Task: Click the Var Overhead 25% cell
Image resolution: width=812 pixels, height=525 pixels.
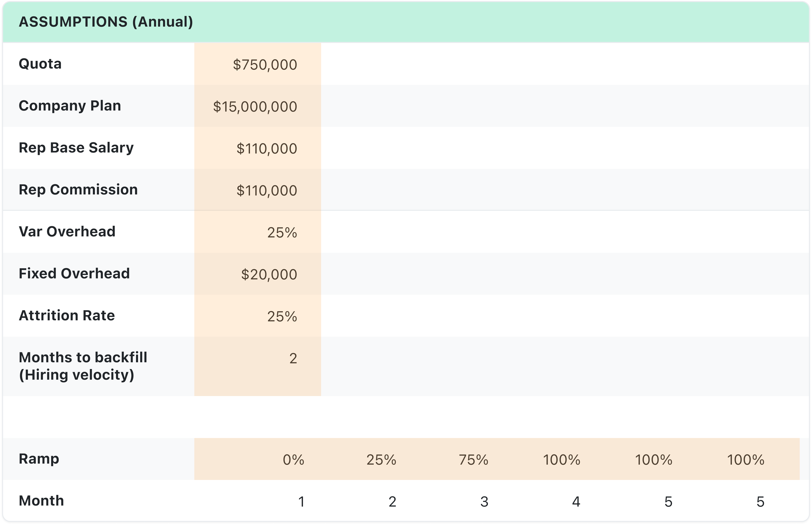Action: point(283,232)
